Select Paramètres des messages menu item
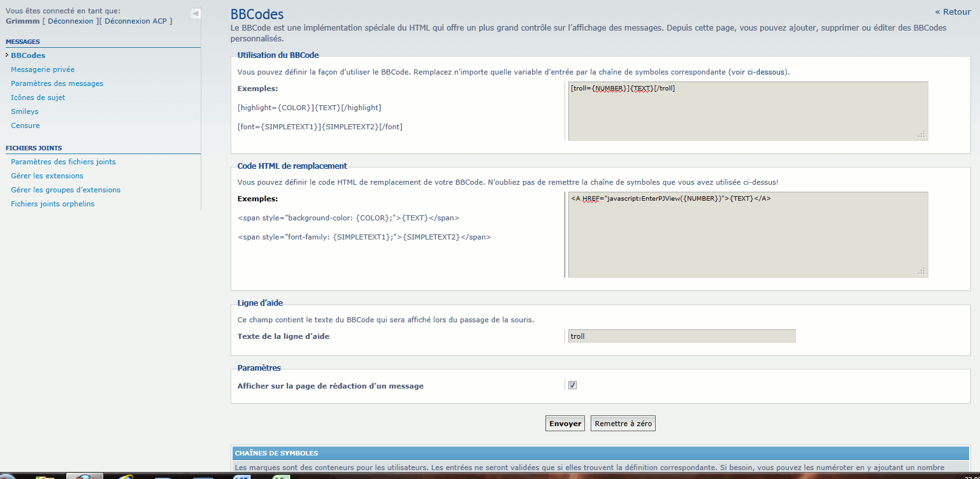980x479 pixels. click(x=57, y=83)
